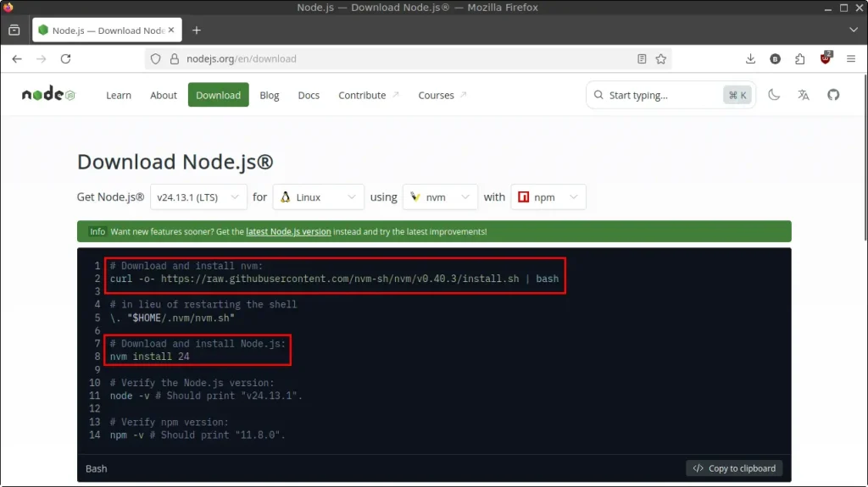Open the Learn nav item
The height and width of the screenshot is (487, 868).
pyautogui.click(x=119, y=95)
